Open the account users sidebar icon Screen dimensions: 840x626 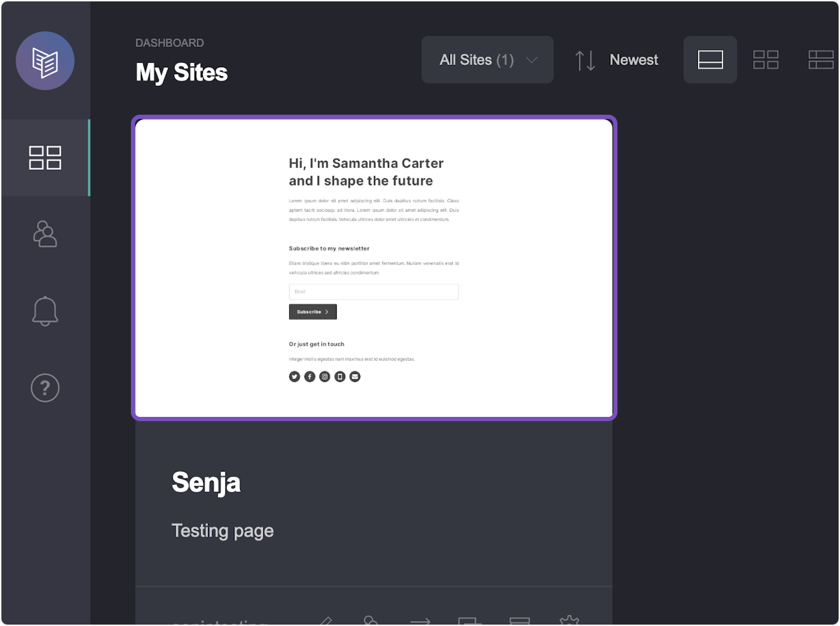[x=45, y=234]
